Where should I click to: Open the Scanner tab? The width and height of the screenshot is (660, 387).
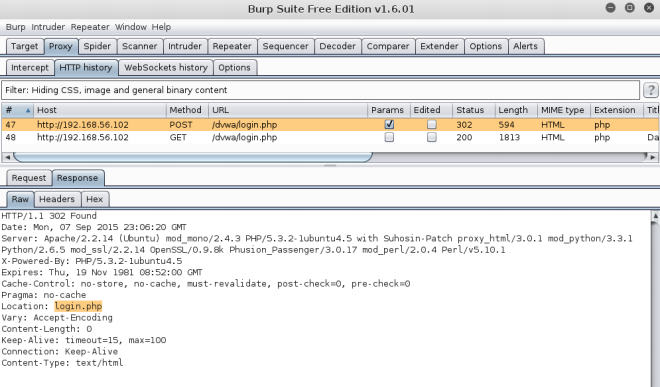140,46
